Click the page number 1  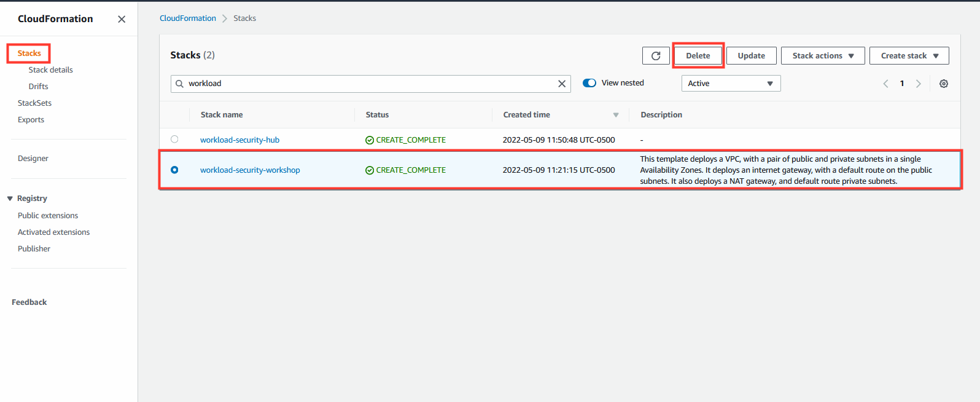[x=902, y=84]
